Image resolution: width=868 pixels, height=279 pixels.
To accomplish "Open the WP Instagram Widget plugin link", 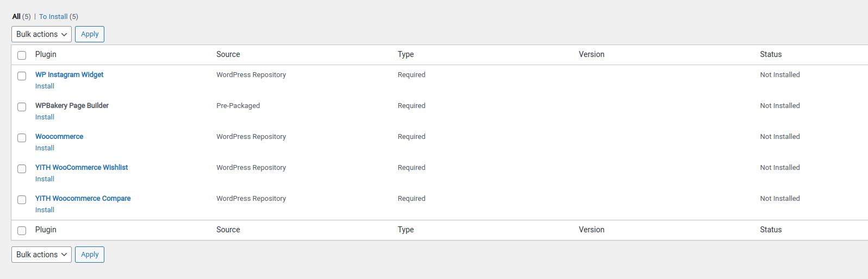I will click(x=69, y=75).
